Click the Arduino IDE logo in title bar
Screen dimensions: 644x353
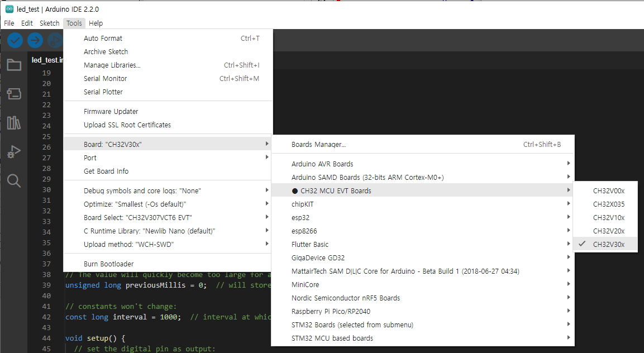click(x=9, y=9)
